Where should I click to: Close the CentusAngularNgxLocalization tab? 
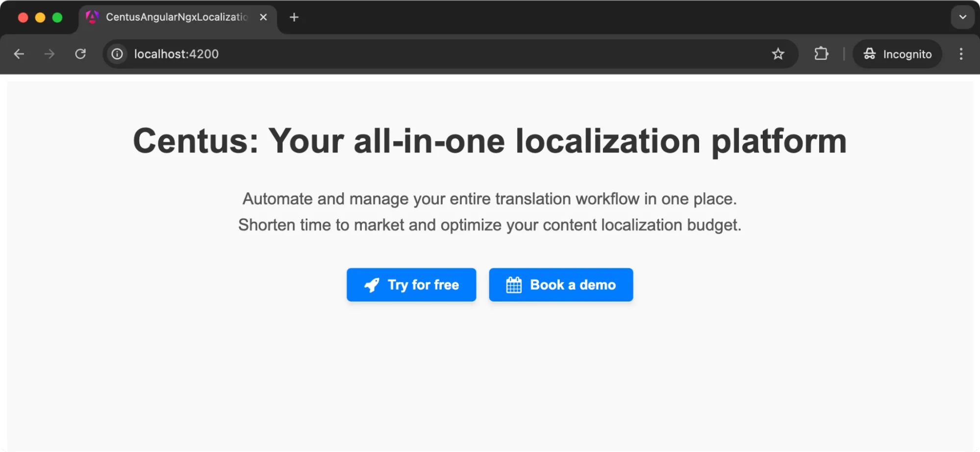pos(263,17)
